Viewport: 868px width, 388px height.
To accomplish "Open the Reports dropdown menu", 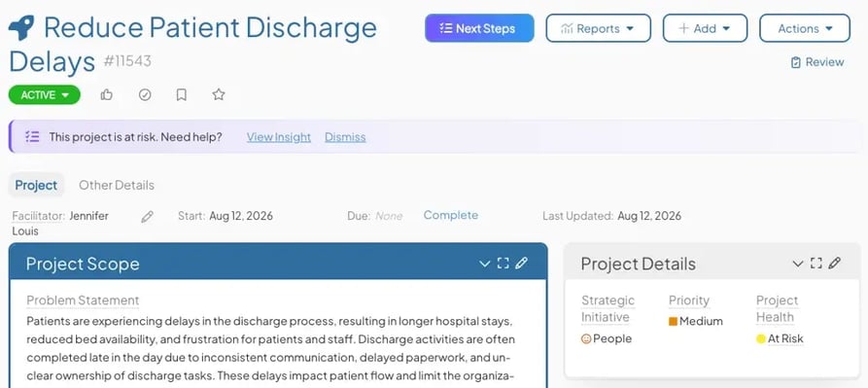I will click(599, 28).
